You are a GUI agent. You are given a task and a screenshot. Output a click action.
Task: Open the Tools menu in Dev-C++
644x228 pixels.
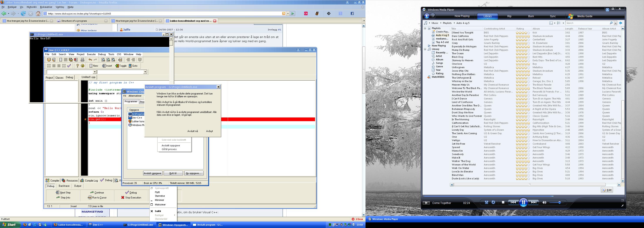point(111,54)
